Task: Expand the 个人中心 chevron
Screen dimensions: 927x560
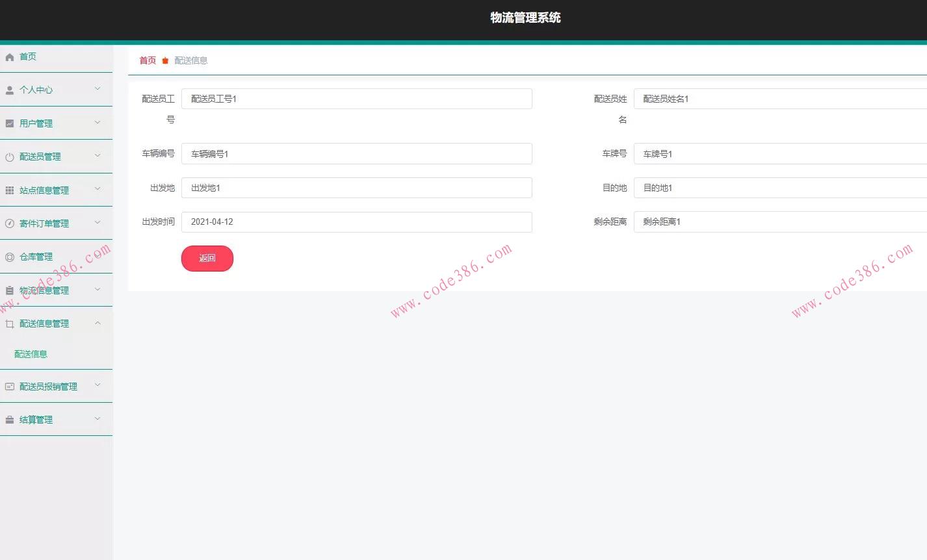Action: pos(98,89)
